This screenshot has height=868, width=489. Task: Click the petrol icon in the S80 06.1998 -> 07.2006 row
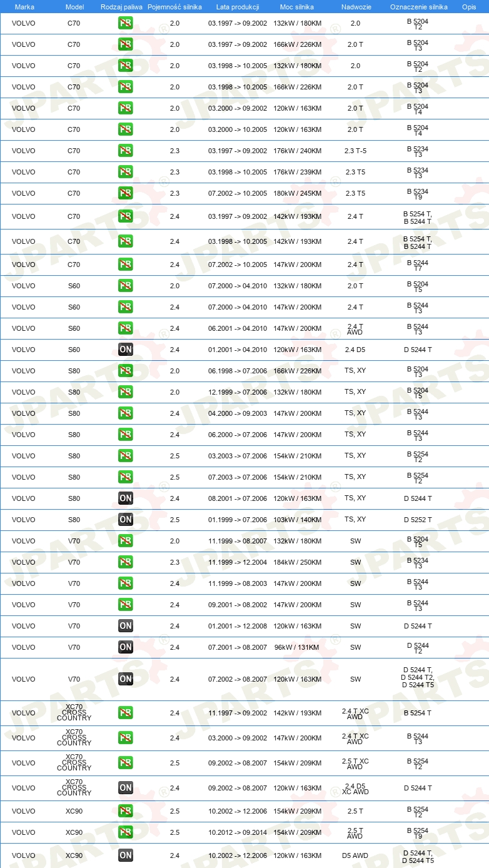[126, 371]
